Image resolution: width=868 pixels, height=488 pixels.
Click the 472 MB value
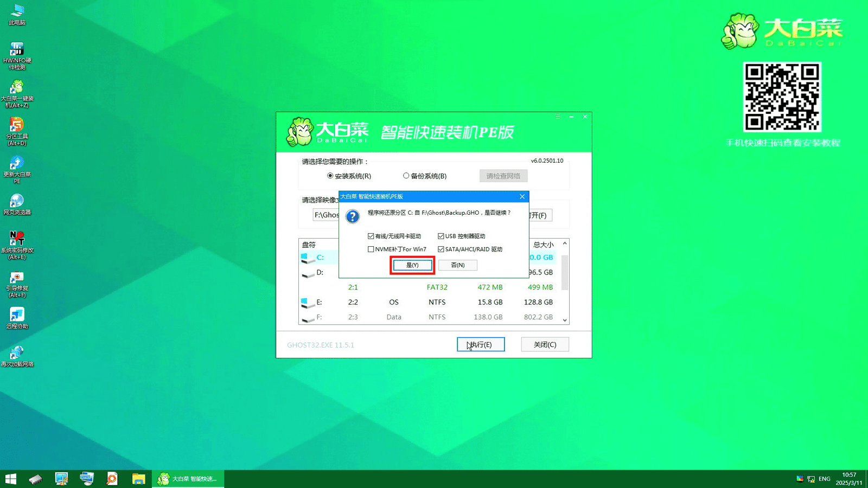tap(490, 287)
